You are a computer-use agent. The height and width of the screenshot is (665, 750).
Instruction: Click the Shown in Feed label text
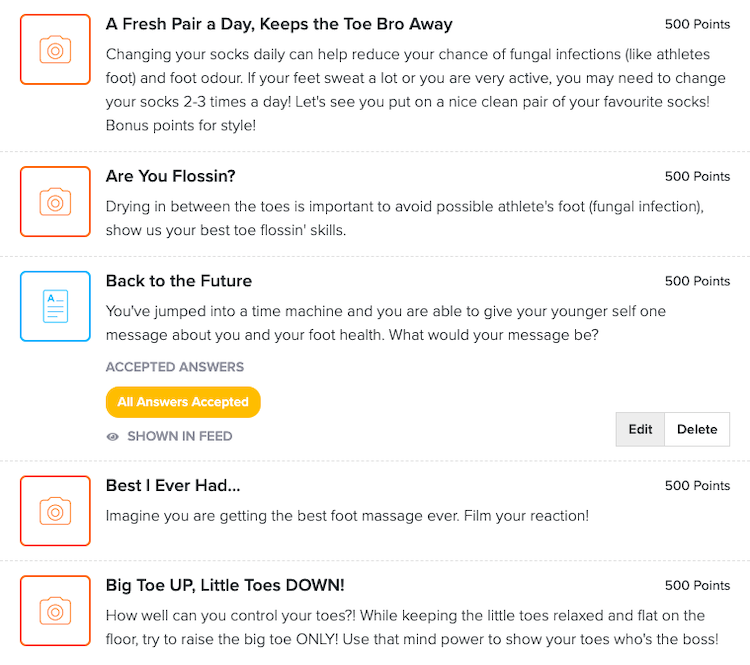click(179, 437)
